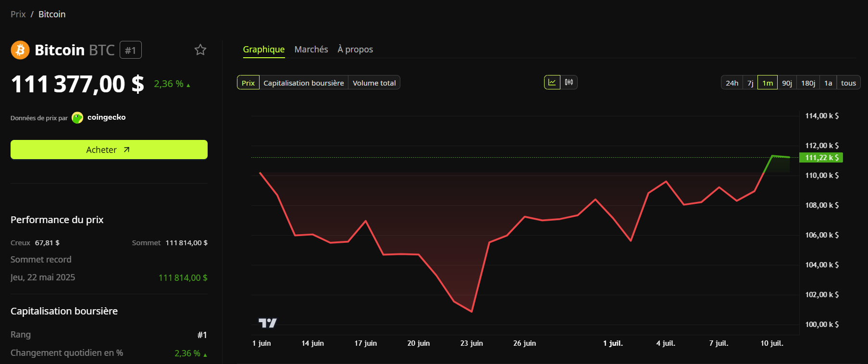The height and width of the screenshot is (364, 868).
Task: Set chart range to tous
Action: 848,83
